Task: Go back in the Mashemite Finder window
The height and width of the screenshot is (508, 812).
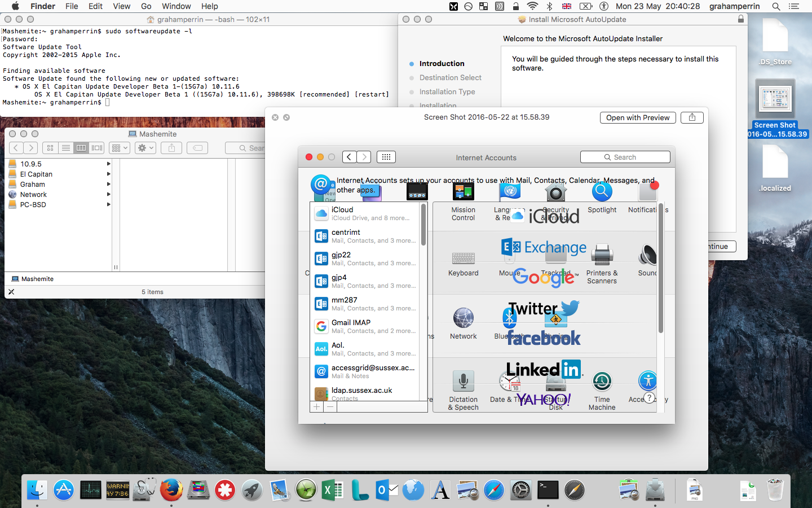Action: point(16,148)
